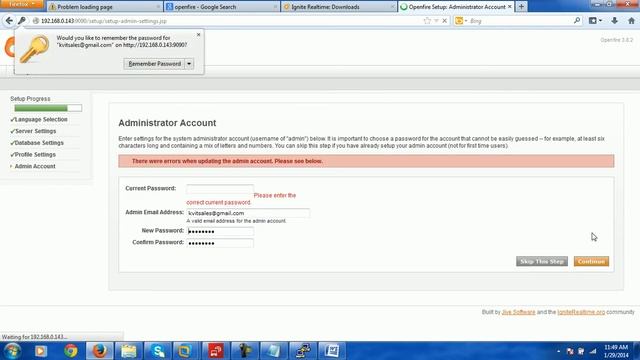This screenshot has width=640, height=360.
Task: Open media player icon in taskbar
Action: [x=41, y=351]
